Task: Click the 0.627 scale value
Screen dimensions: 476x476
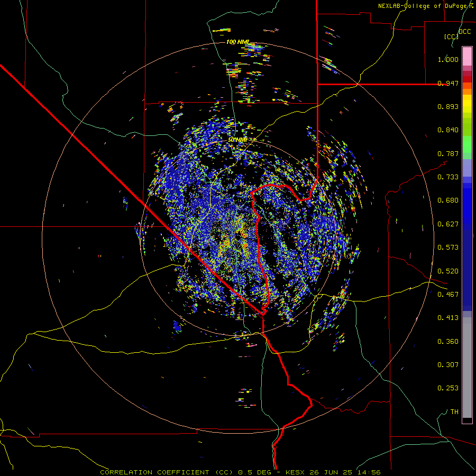Action: [x=448, y=224]
